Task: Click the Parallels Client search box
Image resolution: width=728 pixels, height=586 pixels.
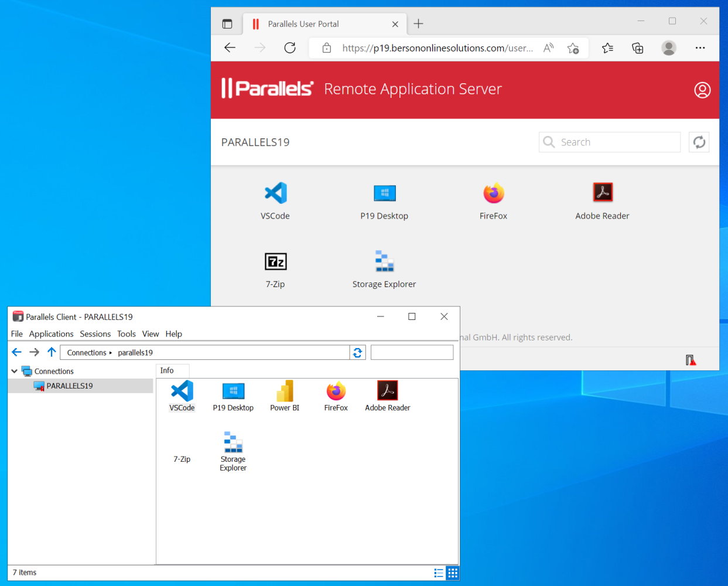Action: click(x=412, y=352)
